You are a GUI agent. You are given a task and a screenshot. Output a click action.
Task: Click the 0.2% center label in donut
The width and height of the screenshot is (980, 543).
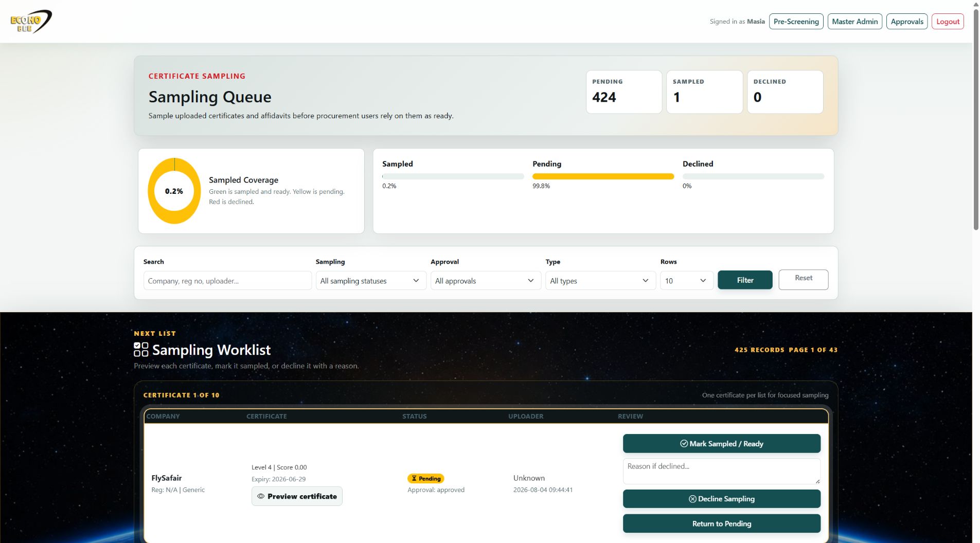[174, 191]
